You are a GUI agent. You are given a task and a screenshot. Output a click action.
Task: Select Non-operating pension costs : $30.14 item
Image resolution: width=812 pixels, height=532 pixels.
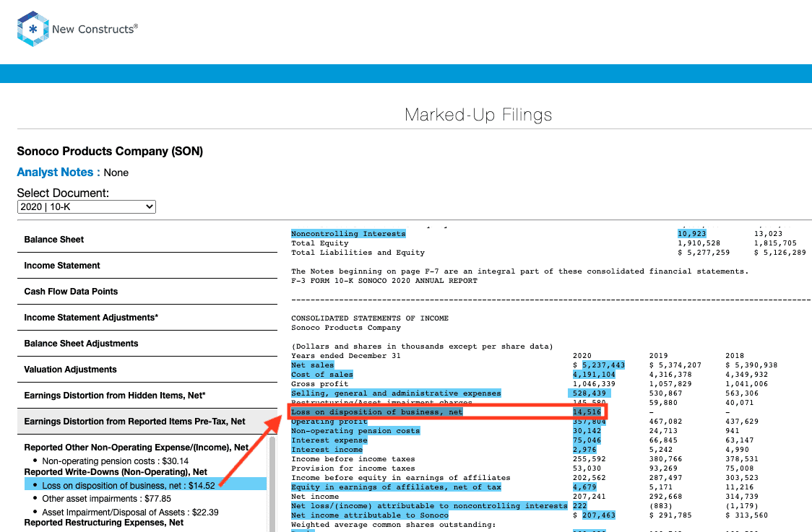pyautogui.click(x=115, y=461)
